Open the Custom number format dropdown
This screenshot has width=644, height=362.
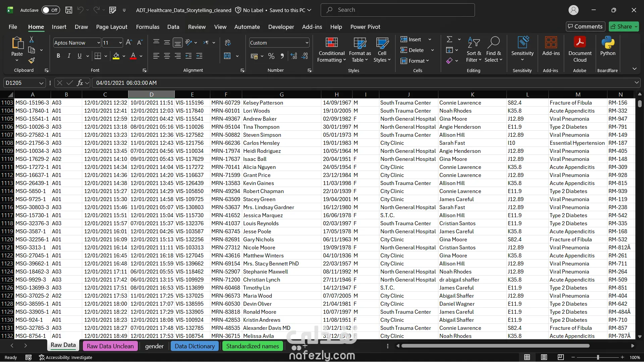pos(307,43)
